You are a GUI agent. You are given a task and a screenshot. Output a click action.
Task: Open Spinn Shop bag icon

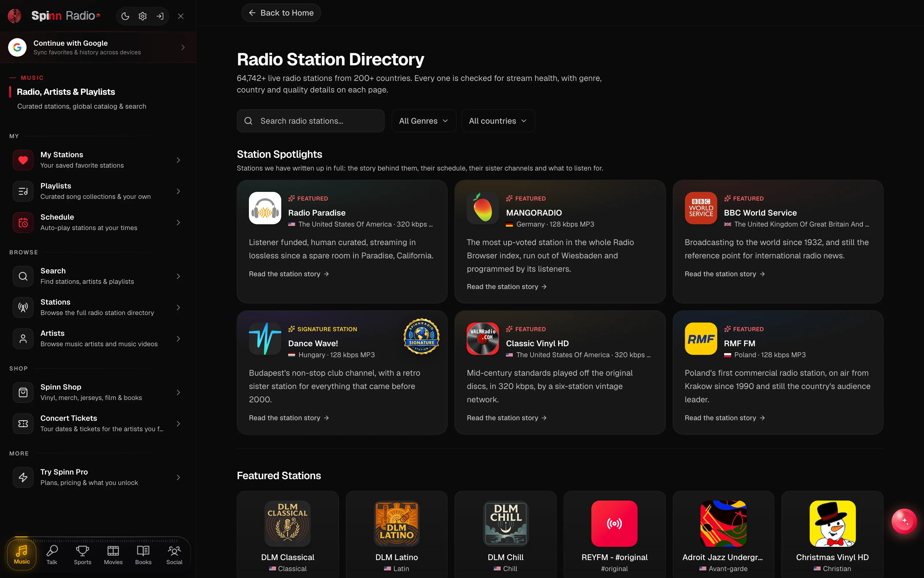click(x=23, y=392)
